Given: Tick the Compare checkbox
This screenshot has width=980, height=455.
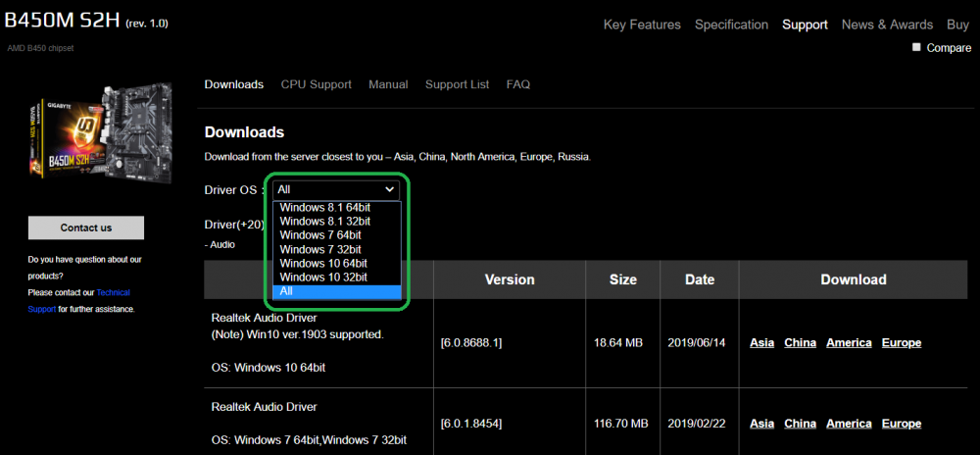Looking at the screenshot, I should 916,47.
